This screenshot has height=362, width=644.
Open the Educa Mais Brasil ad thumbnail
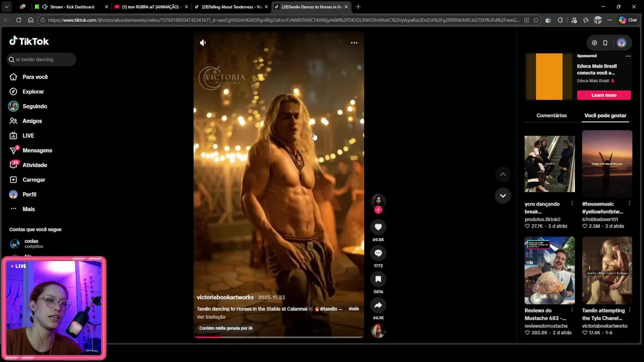(x=549, y=76)
